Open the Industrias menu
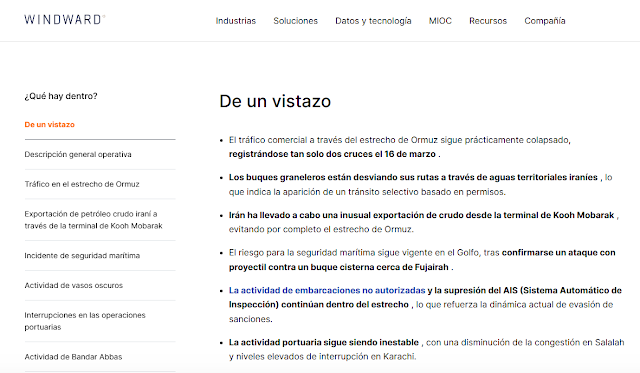Viewport: 640px width, 373px height. click(x=236, y=21)
